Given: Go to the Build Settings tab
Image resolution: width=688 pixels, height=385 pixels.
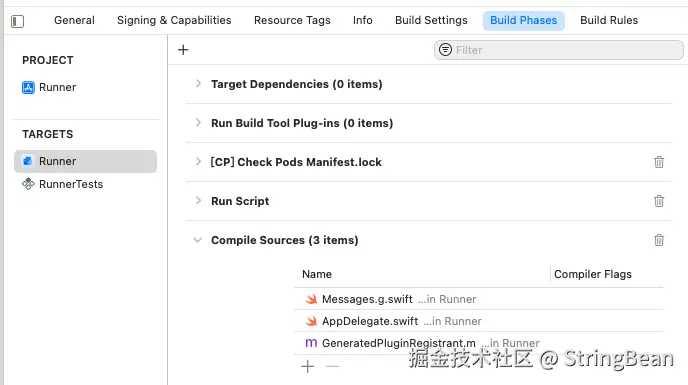Looking at the screenshot, I should tap(431, 20).
